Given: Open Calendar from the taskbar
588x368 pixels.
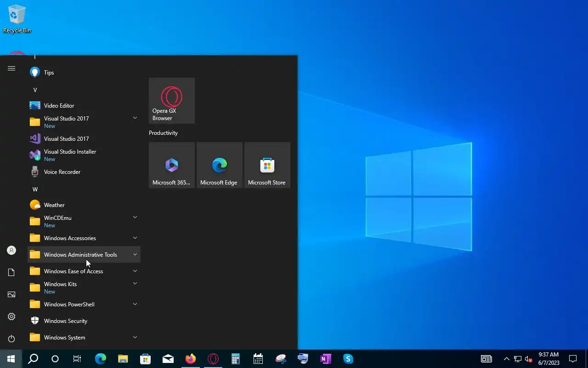Looking at the screenshot, I should (x=258, y=359).
